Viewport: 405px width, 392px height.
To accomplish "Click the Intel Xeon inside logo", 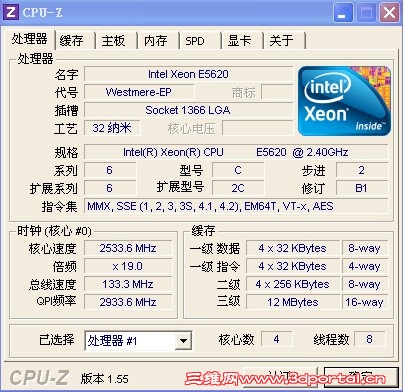I will (344, 101).
